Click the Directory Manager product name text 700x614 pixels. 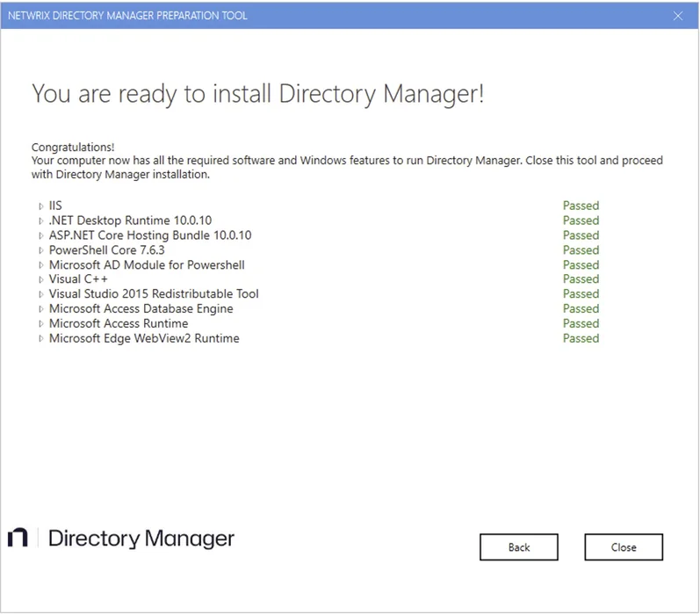click(x=141, y=538)
